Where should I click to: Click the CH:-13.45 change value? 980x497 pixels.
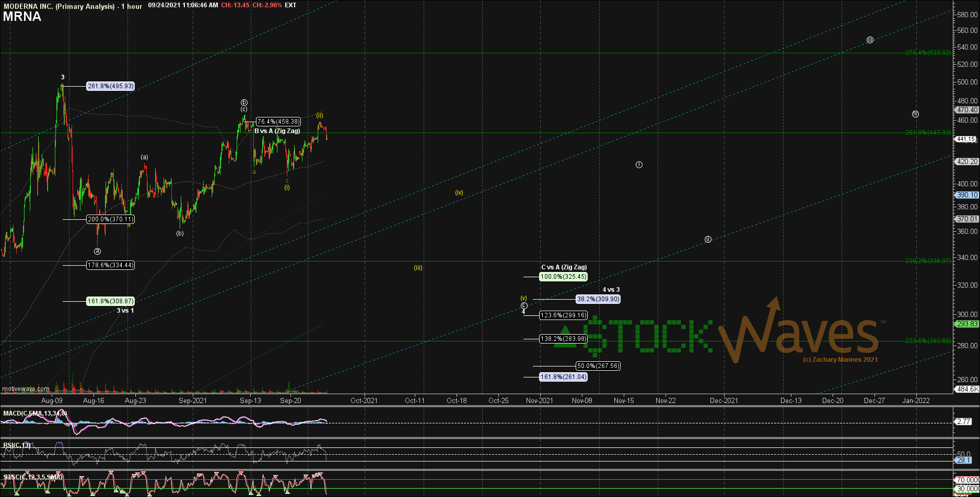235,5
